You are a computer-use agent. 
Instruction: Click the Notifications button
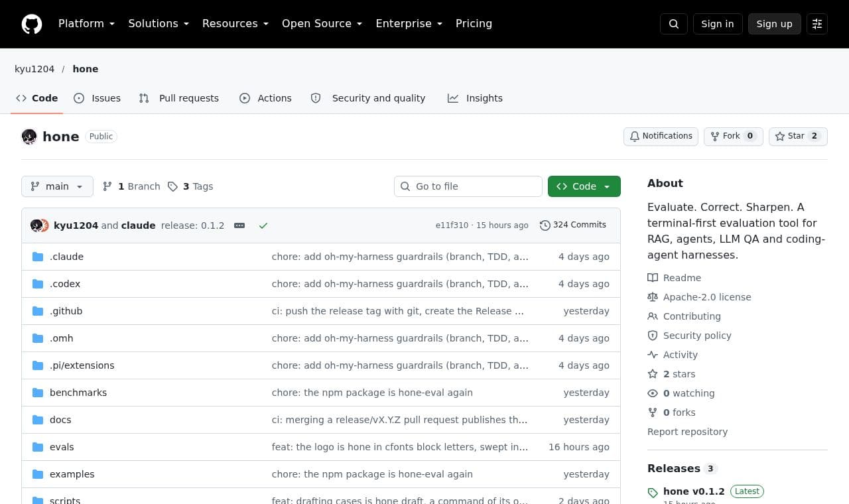pos(661,136)
